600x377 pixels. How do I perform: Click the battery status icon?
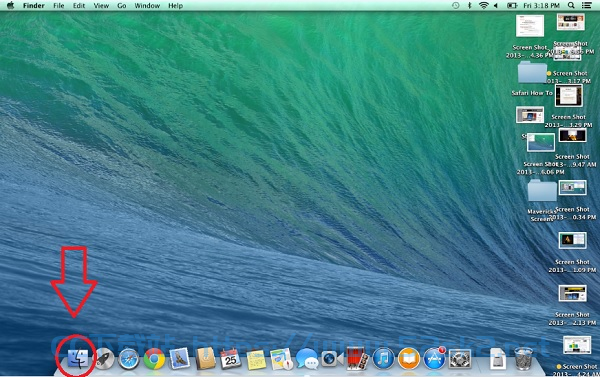(512, 5)
